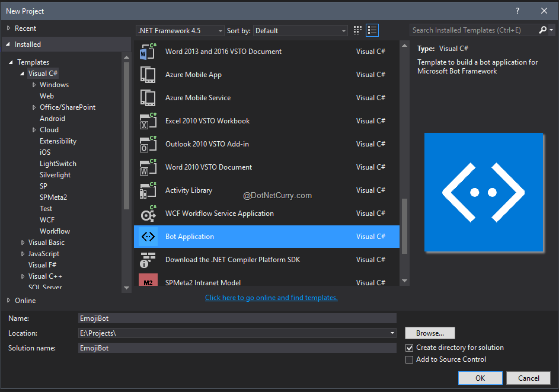Select the iOS category
This screenshot has width=559, height=392.
[x=45, y=152]
